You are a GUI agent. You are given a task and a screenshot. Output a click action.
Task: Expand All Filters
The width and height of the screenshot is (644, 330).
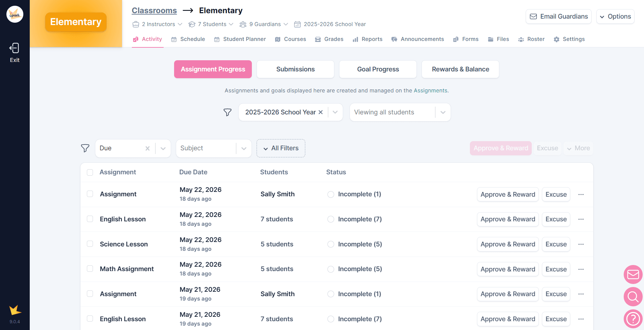[281, 148]
